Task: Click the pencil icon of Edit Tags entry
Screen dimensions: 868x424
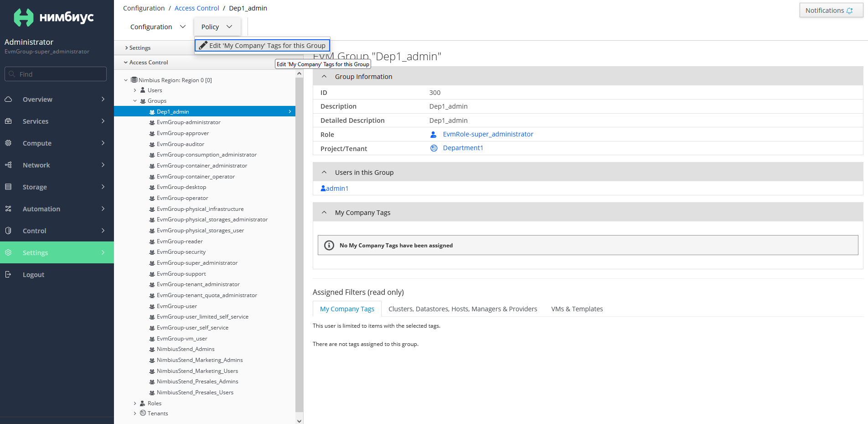Action: [x=203, y=45]
